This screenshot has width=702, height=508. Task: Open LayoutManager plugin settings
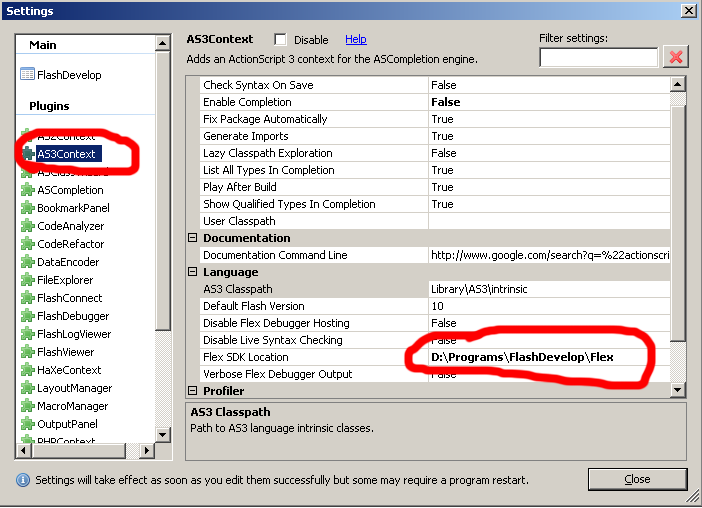click(x=74, y=388)
